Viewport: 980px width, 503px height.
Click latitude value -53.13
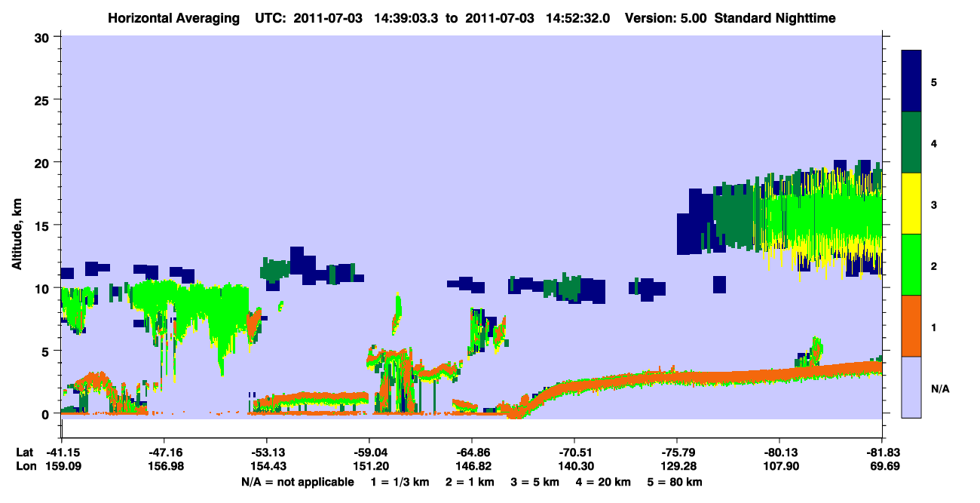click(266, 452)
